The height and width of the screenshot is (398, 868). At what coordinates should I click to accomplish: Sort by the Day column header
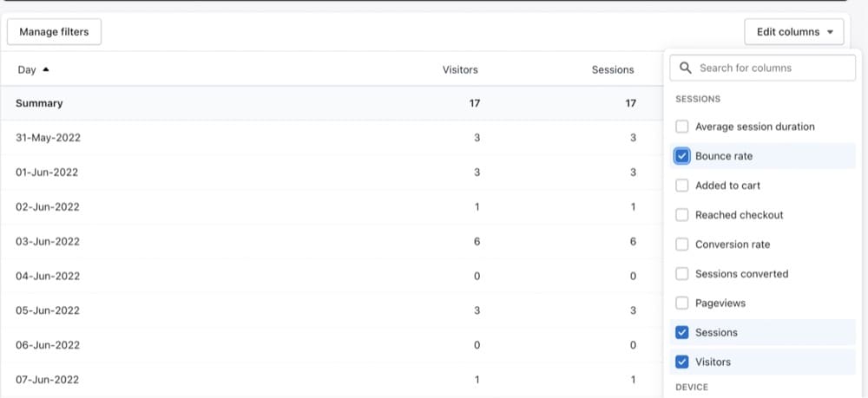click(x=27, y=69)
